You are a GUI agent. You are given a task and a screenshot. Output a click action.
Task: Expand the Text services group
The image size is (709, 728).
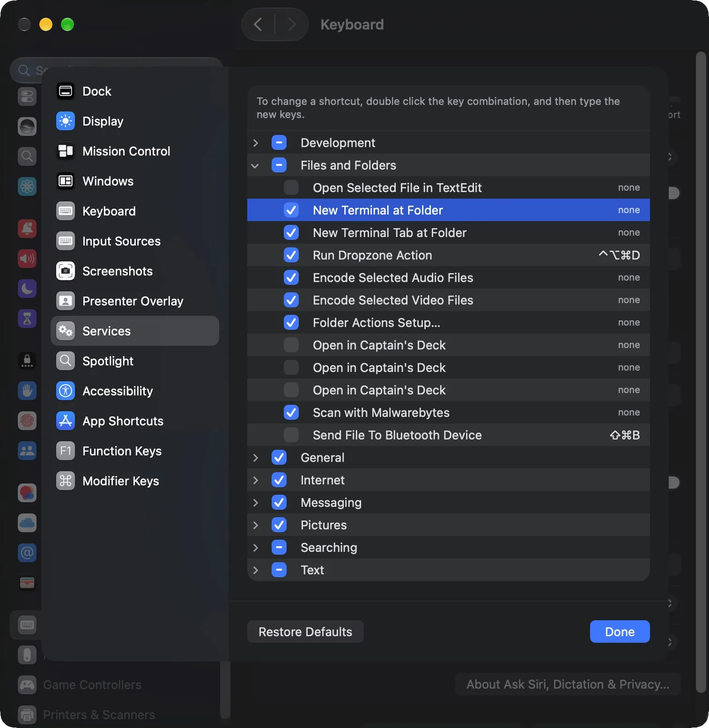(256, 570)
